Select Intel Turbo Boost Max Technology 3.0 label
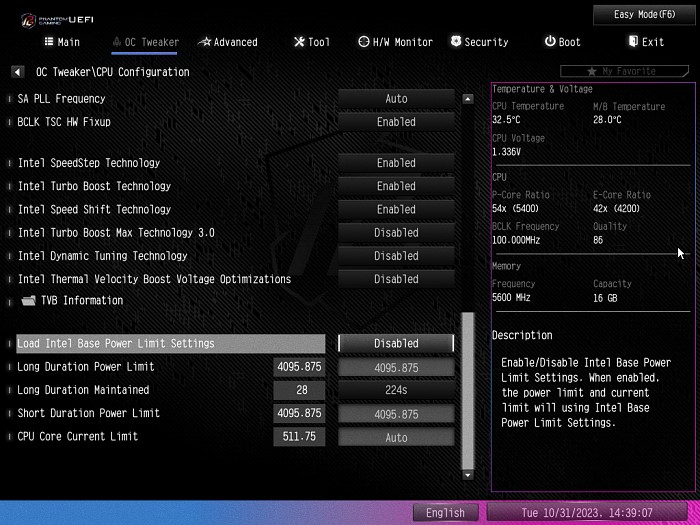This screenshot has height=525, width=700. (x=116, y=233)
